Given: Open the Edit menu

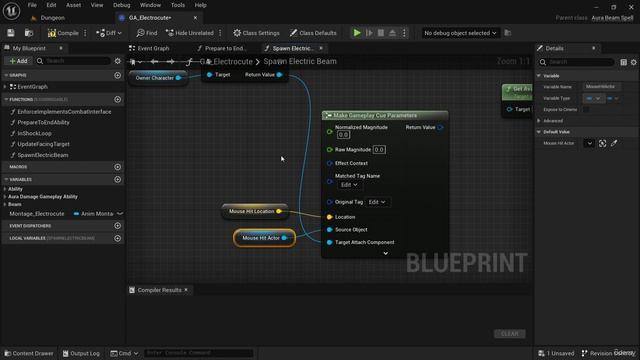Looking at the screenshot, I should coord(51,5).
